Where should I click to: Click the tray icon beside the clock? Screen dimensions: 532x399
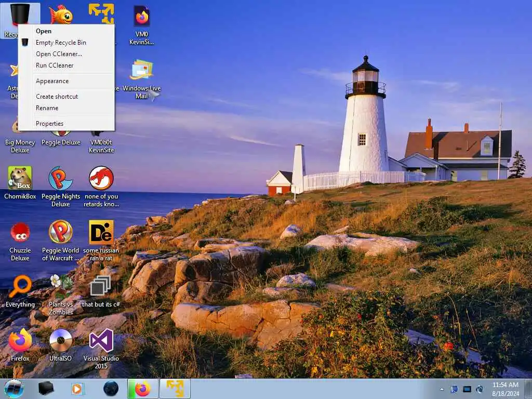tap(480, 389)
